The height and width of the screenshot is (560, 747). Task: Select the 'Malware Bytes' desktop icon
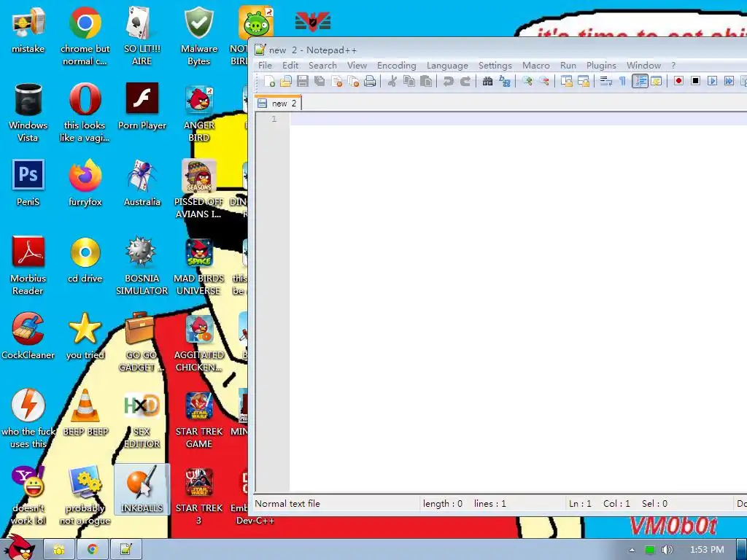(198, 36)
